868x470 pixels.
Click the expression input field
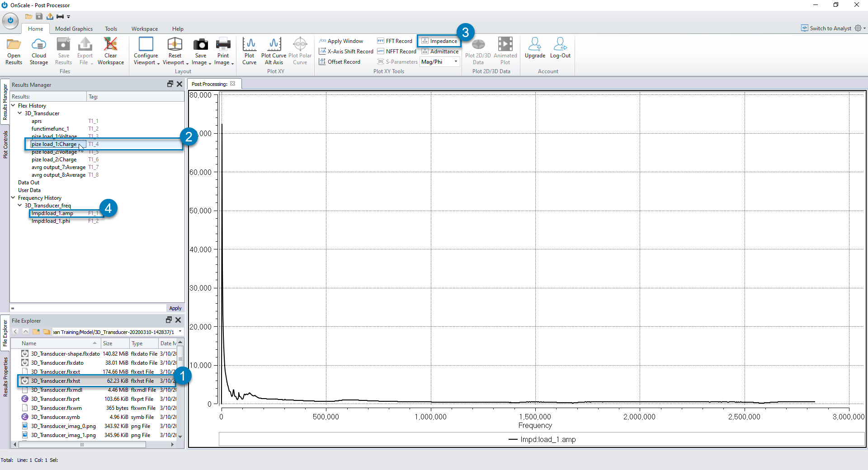pos(88,308)
